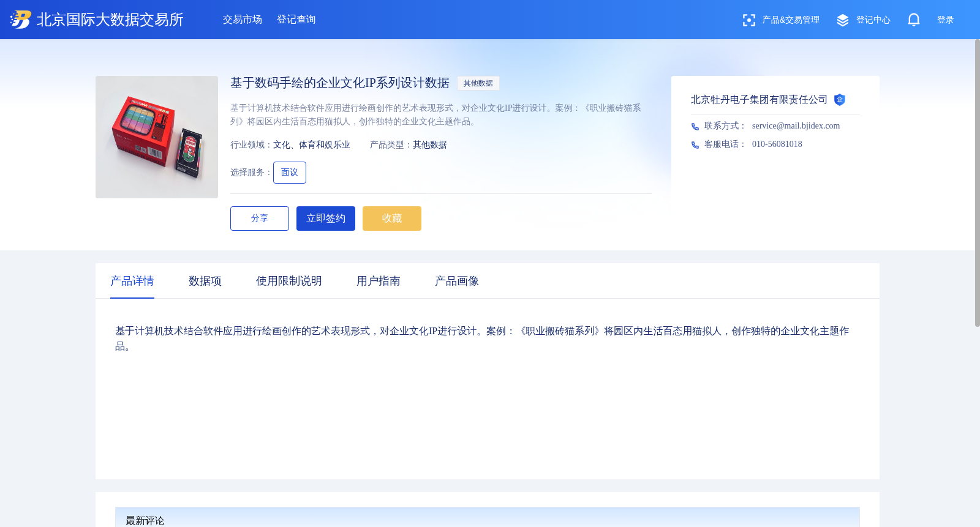Switch to the 产品画像 tab
This screenshot has width=980, height=527.
(457, 281)
